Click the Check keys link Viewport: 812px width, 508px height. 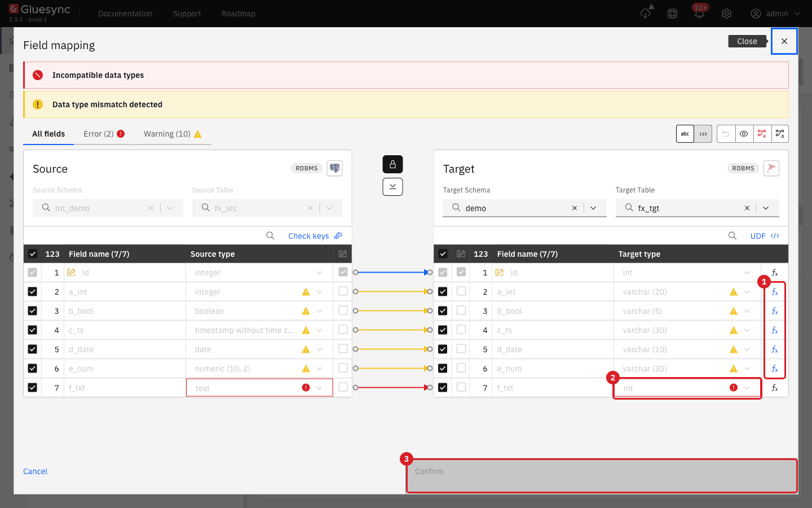(315, 236)
